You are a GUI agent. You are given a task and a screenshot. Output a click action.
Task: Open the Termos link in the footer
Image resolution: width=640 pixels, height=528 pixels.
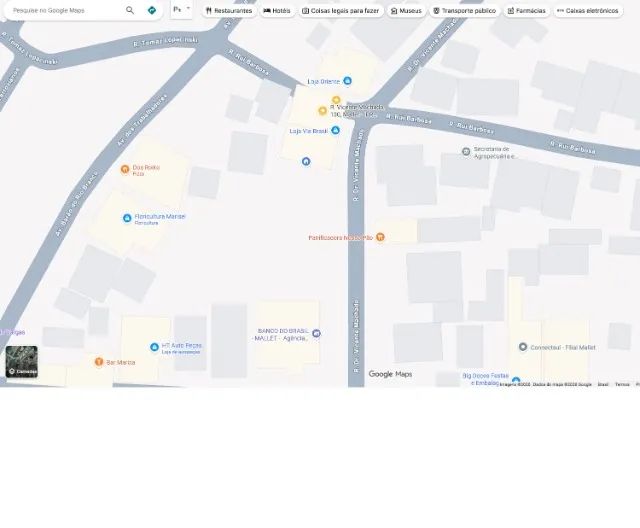[622, 384]
